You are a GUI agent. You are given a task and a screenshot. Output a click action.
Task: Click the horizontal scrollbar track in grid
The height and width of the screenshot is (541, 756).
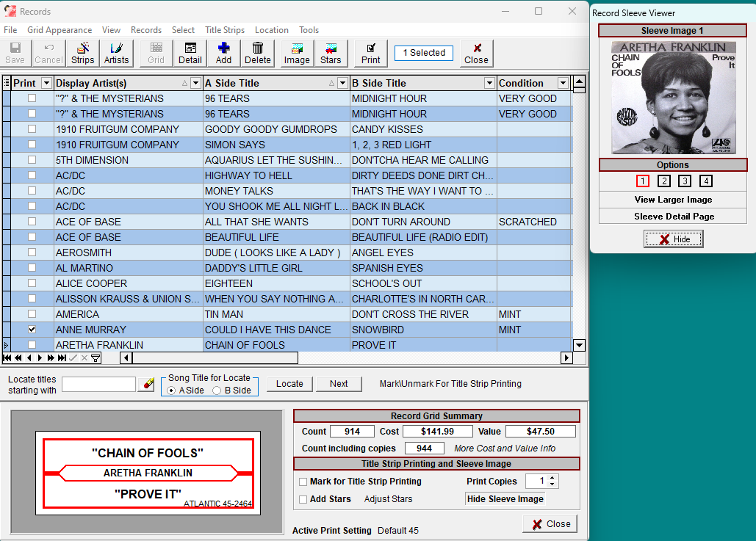pyautogui.click(x=429, y=358)
